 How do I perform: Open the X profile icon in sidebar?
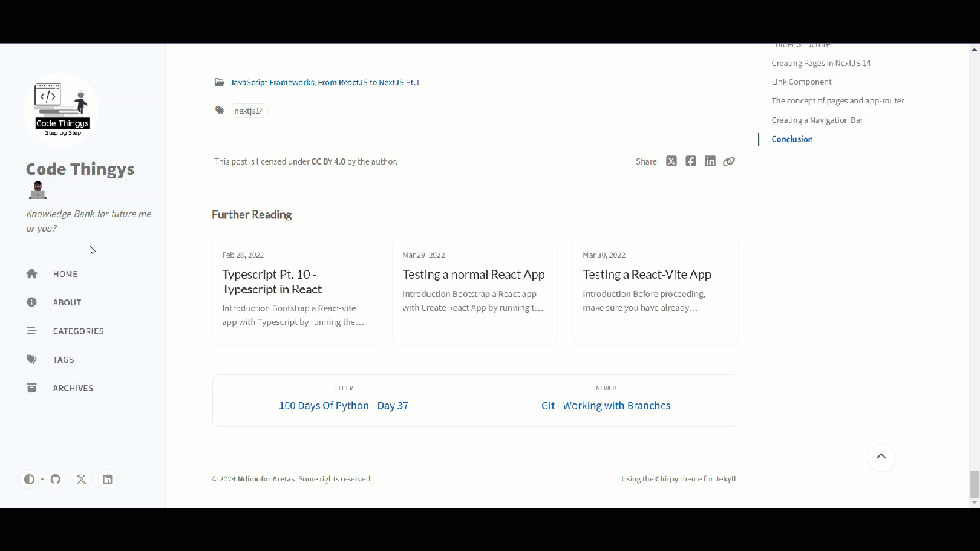pos(81,479)
